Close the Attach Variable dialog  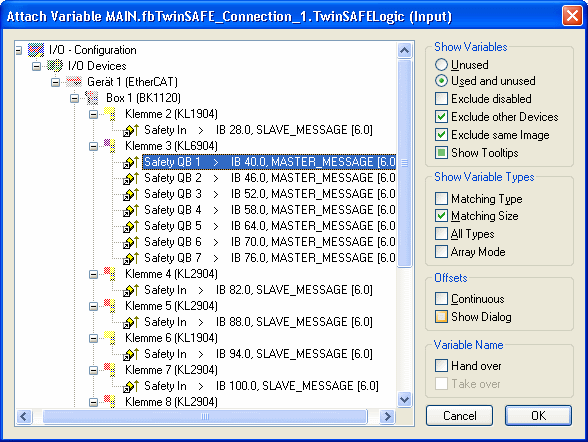[x=572, y=16]
